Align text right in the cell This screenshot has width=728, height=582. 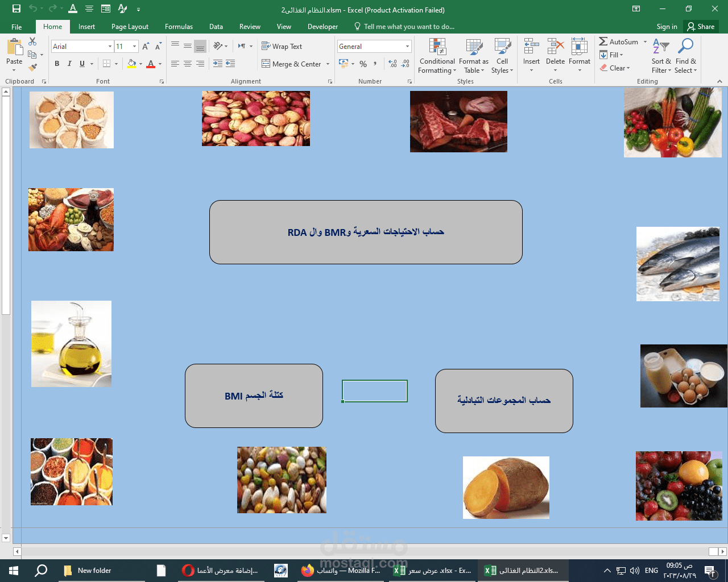200,64
